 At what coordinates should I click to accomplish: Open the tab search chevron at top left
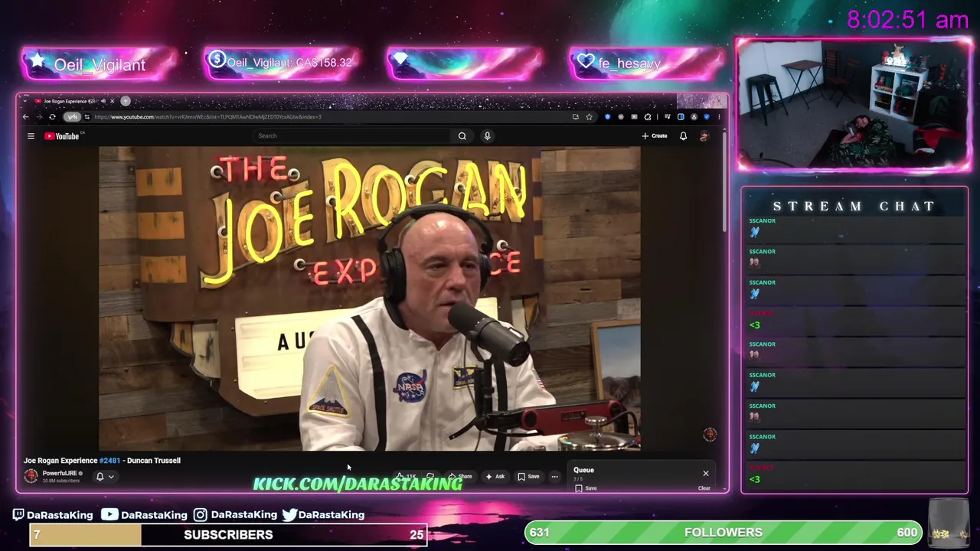(x=25, y=101)
